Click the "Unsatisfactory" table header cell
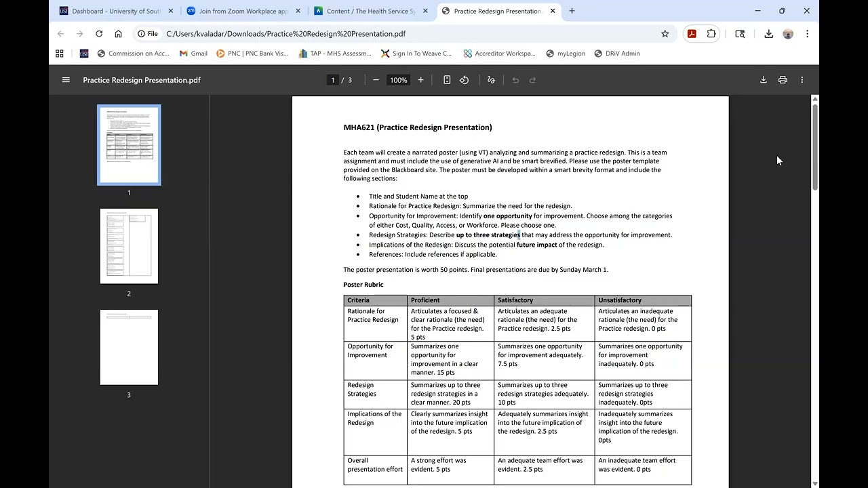The image size is (868, 488). click(x=643, y=300)
